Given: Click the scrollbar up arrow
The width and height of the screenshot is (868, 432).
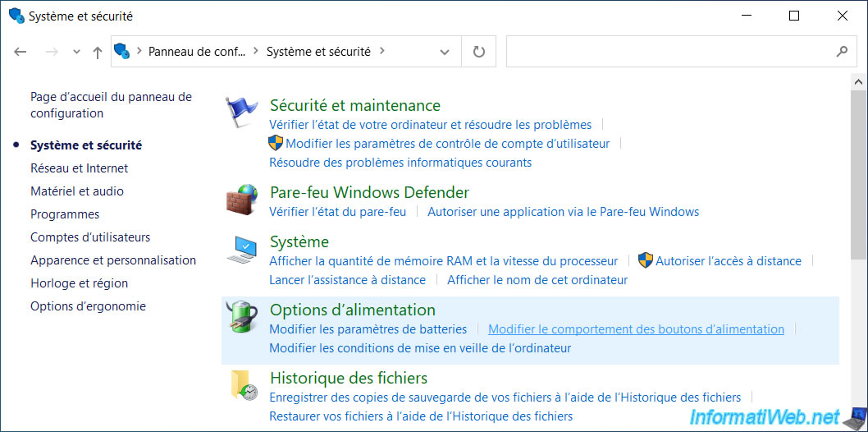Looking at the screenshot, I should (858, 82).
